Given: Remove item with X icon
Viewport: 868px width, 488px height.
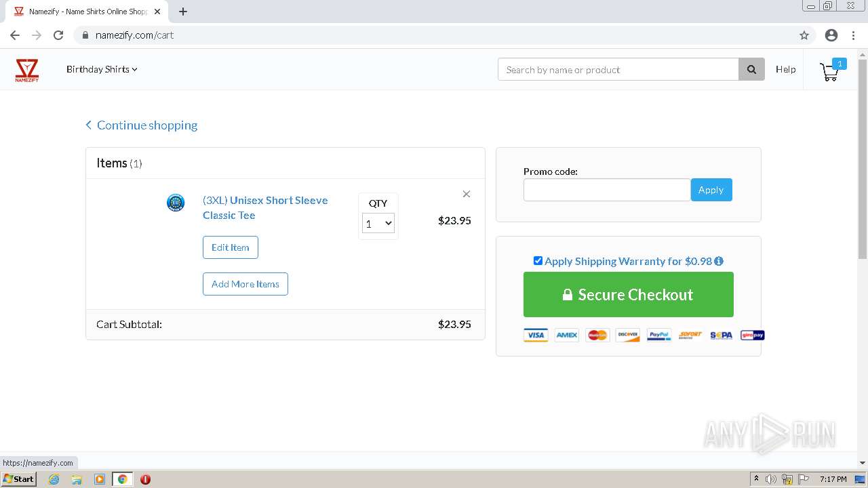Looking at the screenshot, I should pyautogui.click(x=467, y=194).
